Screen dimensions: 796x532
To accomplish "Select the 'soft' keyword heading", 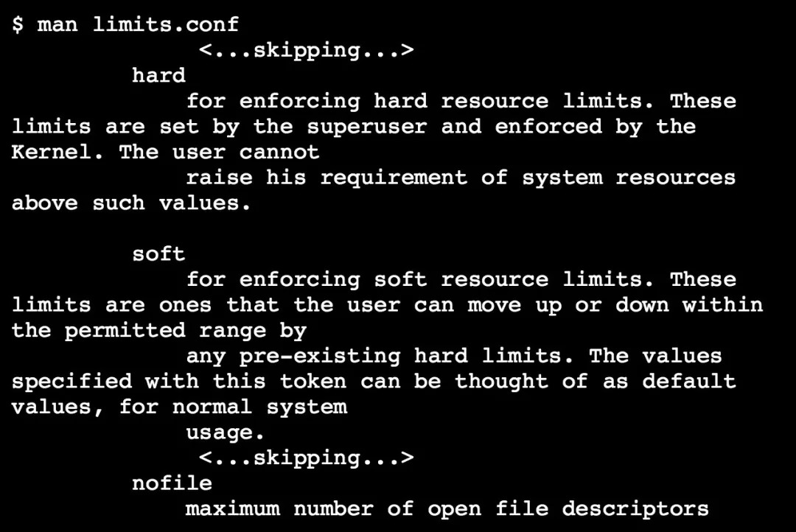I will click(x=159, y=253).
